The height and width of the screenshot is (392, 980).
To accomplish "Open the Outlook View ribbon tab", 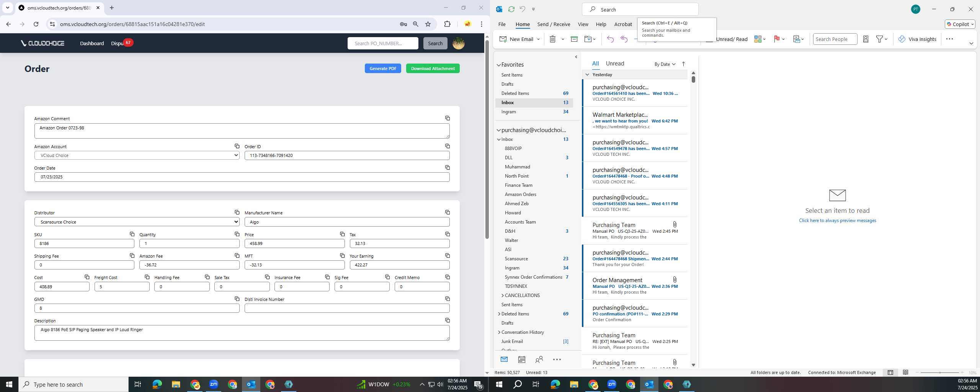I will [583, 24].
